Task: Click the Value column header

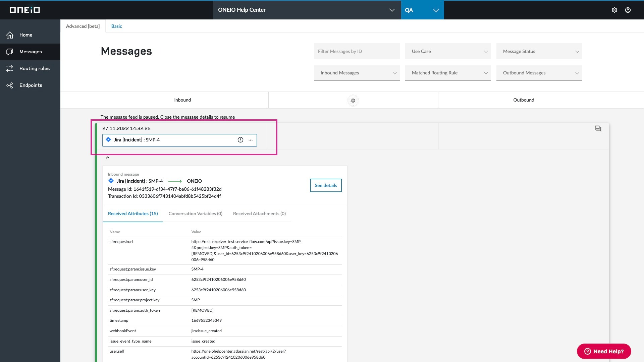Action: [x=196, y=232]
